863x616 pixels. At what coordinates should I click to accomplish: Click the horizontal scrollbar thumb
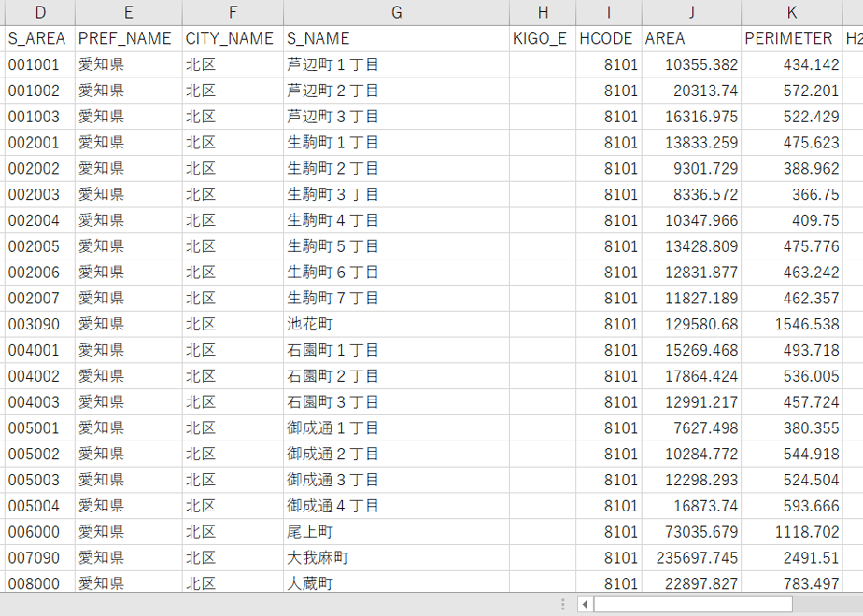tap(693, 605)
